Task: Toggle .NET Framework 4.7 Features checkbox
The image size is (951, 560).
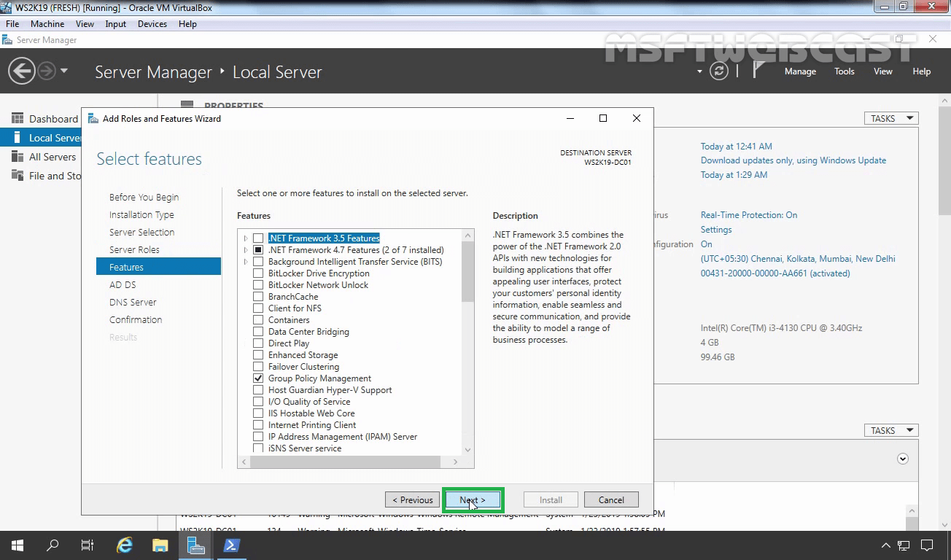Action: pos(258,250)
